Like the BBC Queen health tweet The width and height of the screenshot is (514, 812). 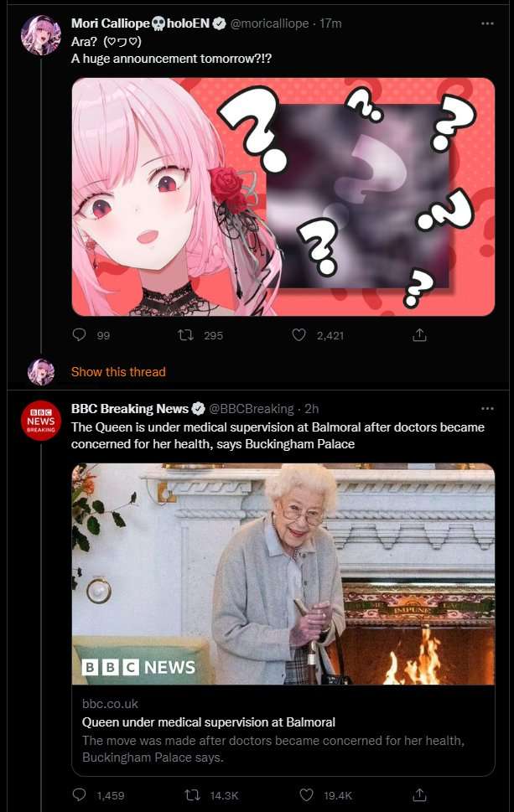307,794
